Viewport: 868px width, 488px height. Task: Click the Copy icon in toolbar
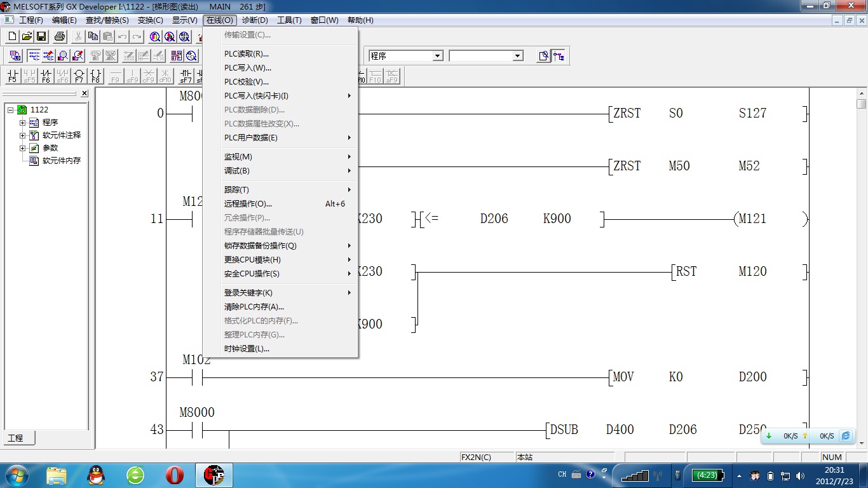(93, 36)
